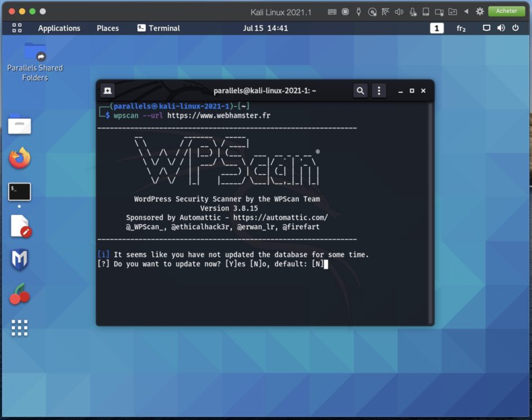Screen dimensions: 532x420
Task: Open the USB devices icon
Action: click(x=359, y=12)
